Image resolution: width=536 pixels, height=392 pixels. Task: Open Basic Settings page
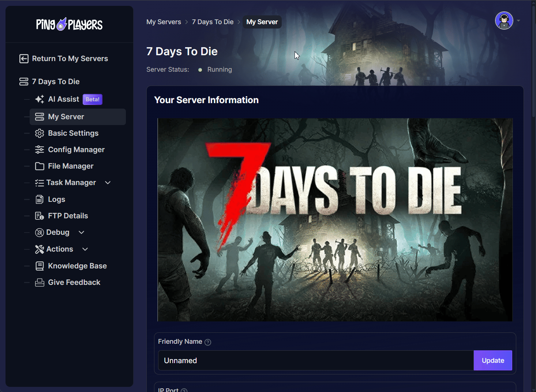(73, 133)
